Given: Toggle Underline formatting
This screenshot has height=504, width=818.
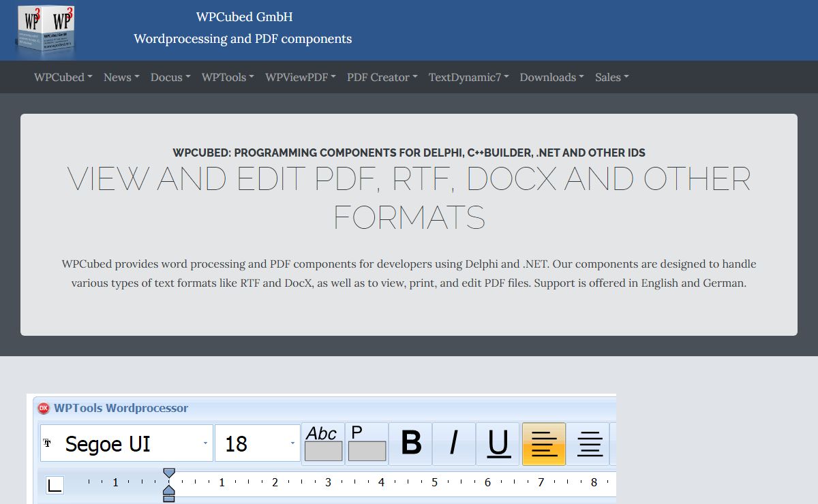Looking at the screenshot, I should coord(499,444).
